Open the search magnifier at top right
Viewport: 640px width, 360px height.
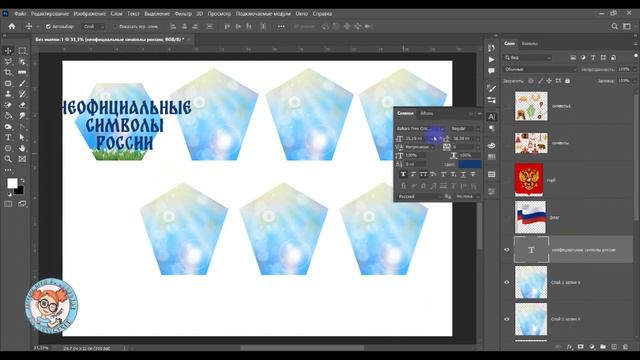[614, 27]
